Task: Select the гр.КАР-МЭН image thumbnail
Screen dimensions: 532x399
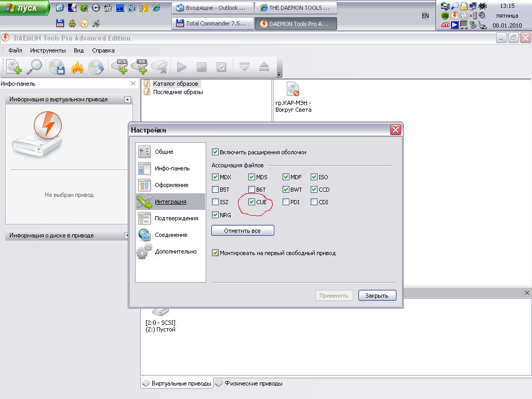Action: coord(293,89)
